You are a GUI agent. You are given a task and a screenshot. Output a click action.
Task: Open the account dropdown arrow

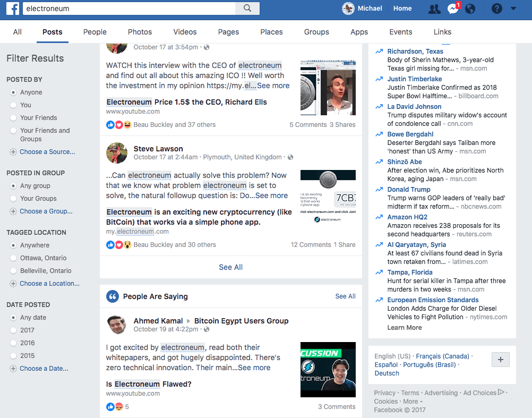513,8
